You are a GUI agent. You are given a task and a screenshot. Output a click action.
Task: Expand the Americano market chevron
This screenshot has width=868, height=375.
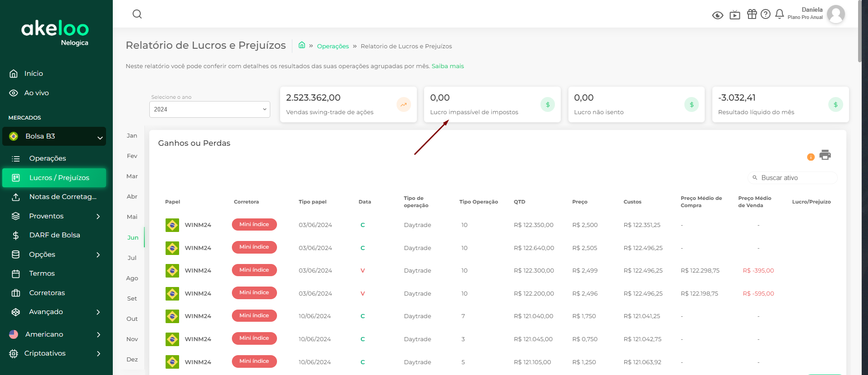[x=98, y=334]
